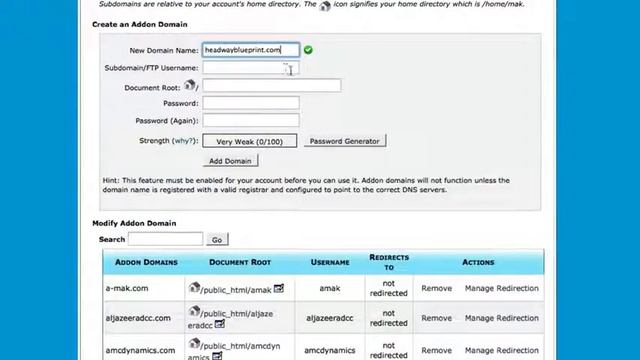This screenshot has width=640, height=360.
Task: Edit document root icon for amak
Action: click(279, 289)
